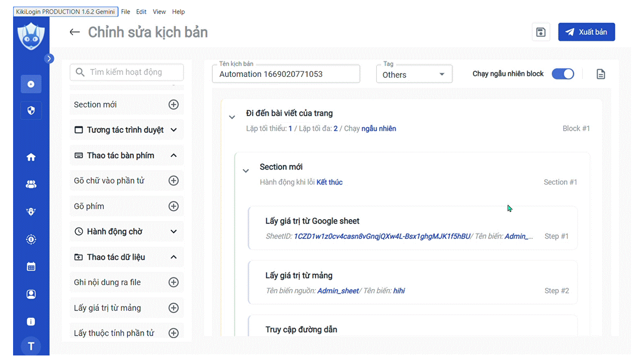Click inside the Tìm kiếm hoạt động search field
Viewport: 644px width, 362px height.
[126, 72]
